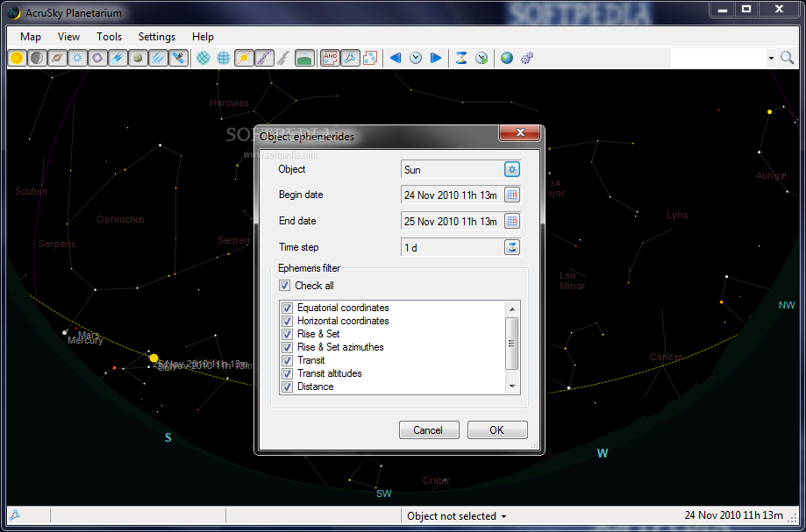Uncheck Equatorial coordinates
The height and width of the screenshot is (532, 806).
(288, 309)
